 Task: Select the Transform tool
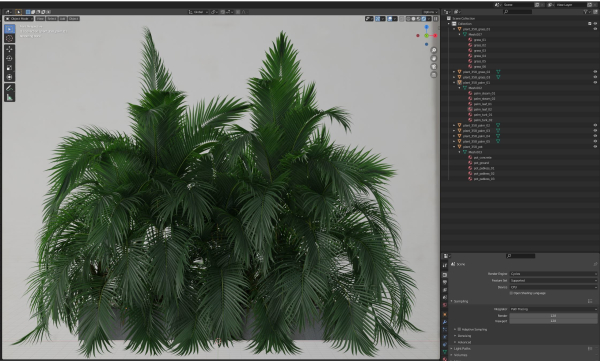coord(10,77)
